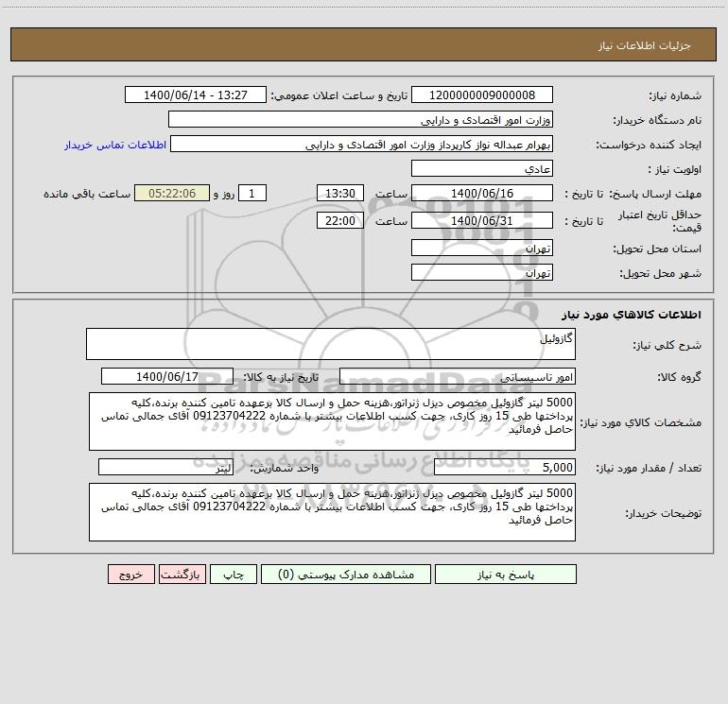Click the اولویت نیاز label
Viewport: 728px width, 704px height.
(x=675, y=170)
